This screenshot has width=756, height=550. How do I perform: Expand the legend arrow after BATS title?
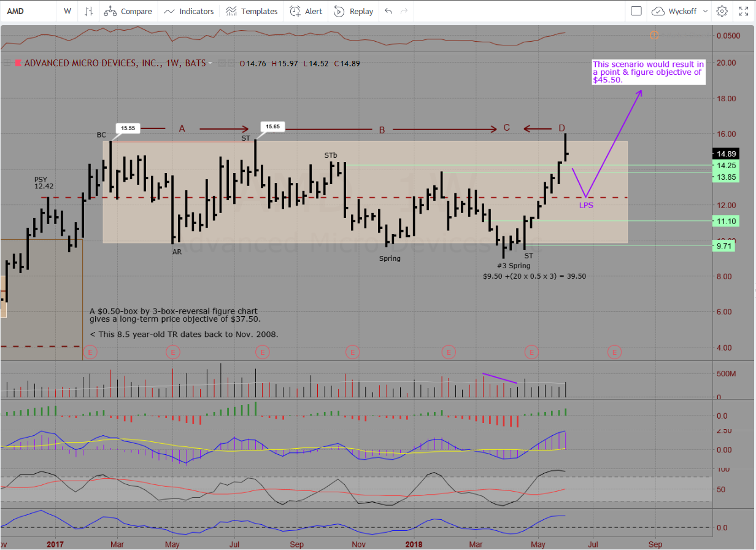pyautogui.click(x=210, y=63)
